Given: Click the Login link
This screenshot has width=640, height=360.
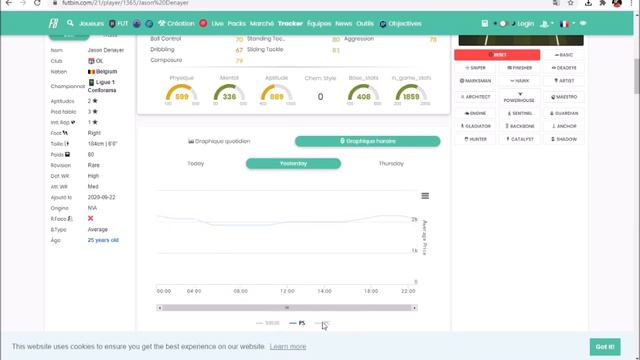Looking at the screenshot, I should pos(525,24).
